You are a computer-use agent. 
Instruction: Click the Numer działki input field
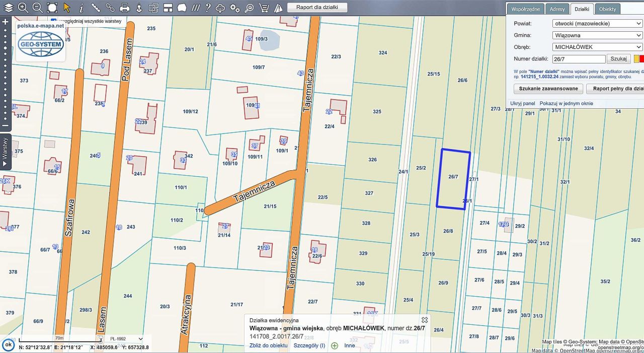coord(579,59)
